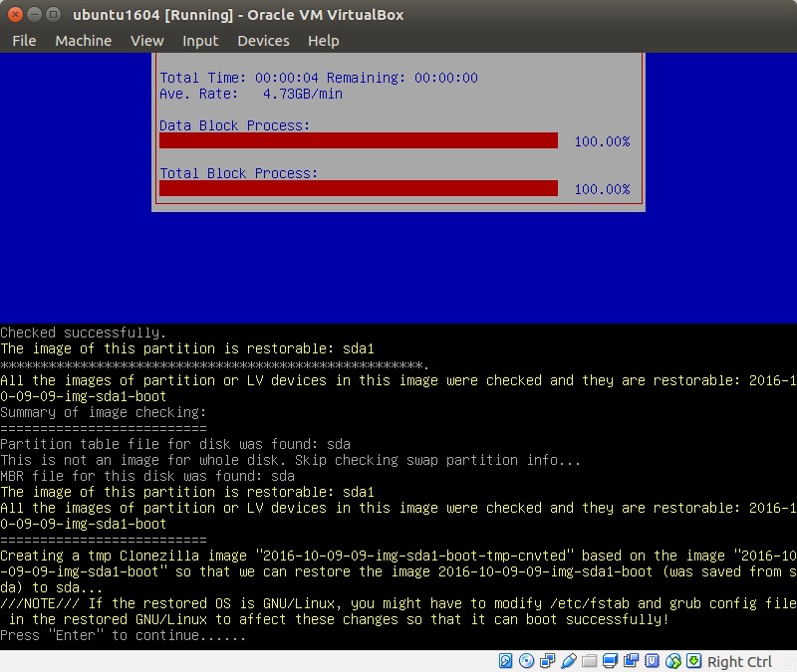Open the optical disc drive indicator
Image resolution: width=797 pixels, height=672 pixels.
(x=527, y=662)
